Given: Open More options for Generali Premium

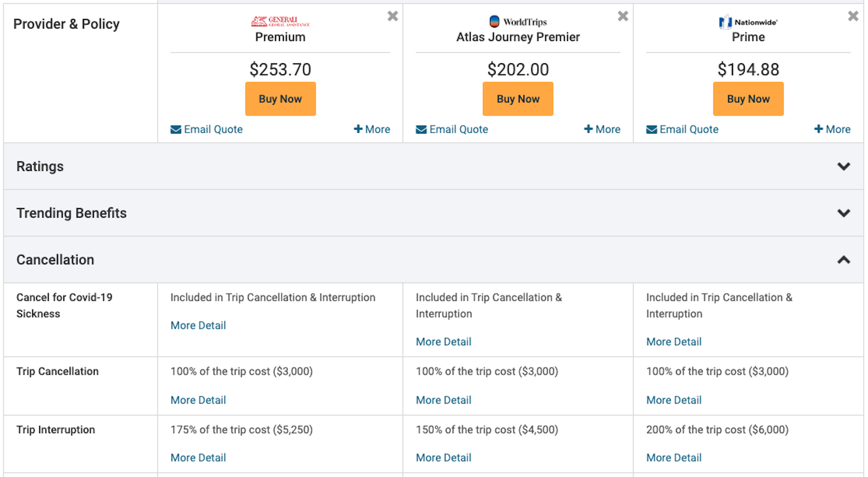Looking at the screenshot, I should (x=372, y=129).
